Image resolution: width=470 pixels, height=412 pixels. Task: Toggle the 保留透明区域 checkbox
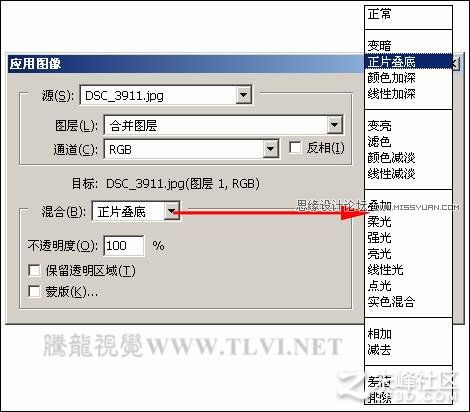35,271
